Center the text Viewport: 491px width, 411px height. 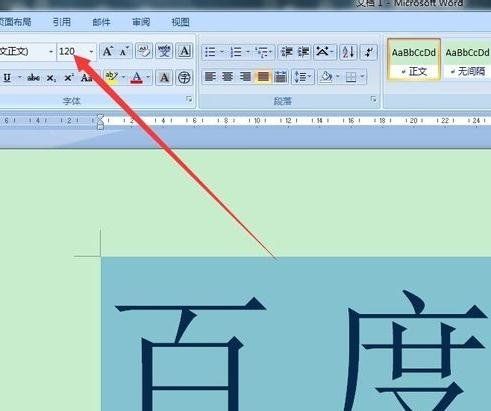click(228, 77)
